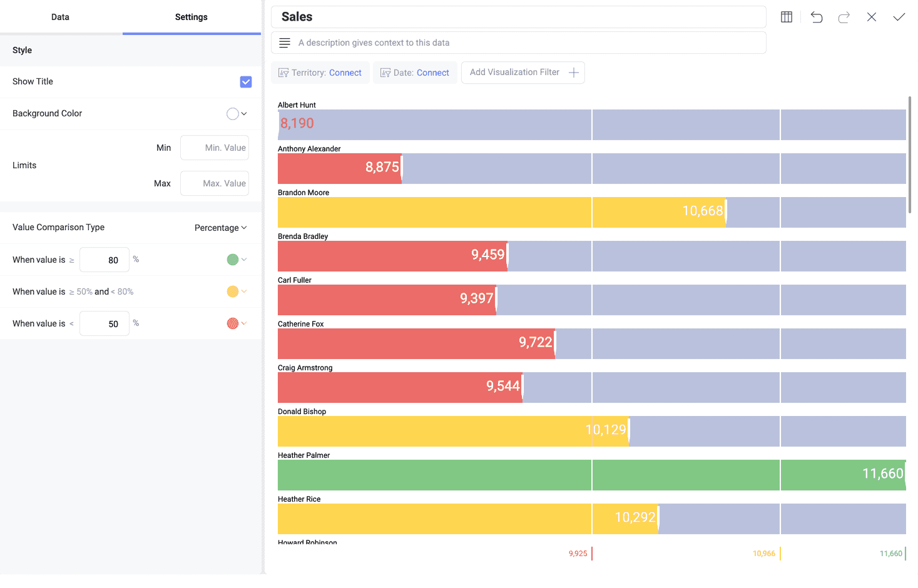Click the checkmark to confirm visualization
918x588 pixels.
coord(899,17)
